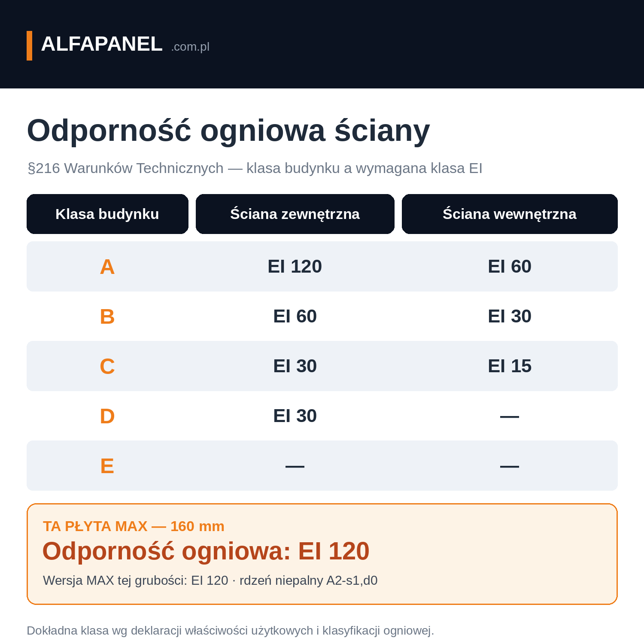Click the orange class D letter
The height and width of the screenshot is (644, 644).
[x=107, y=416]
